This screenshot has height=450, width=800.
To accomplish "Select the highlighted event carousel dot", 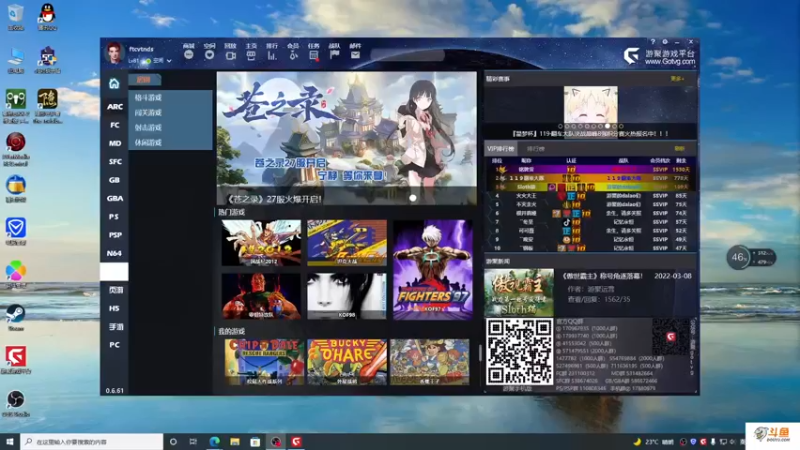I will click(x=607, y=126).
